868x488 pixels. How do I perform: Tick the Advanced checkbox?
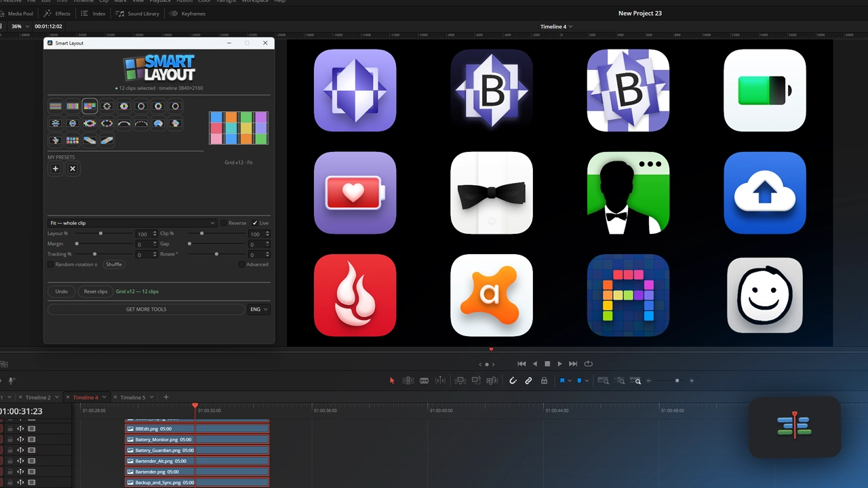pos(241,264)
